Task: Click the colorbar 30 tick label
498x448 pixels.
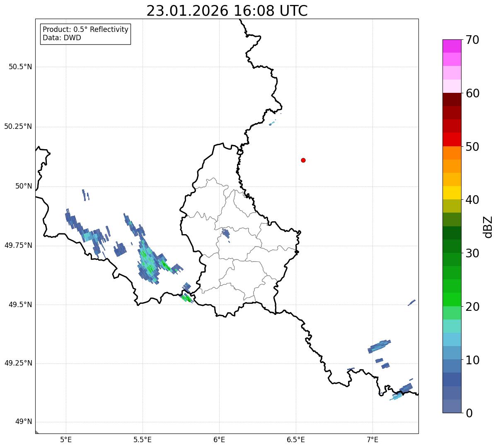Action: pos(472,253)
